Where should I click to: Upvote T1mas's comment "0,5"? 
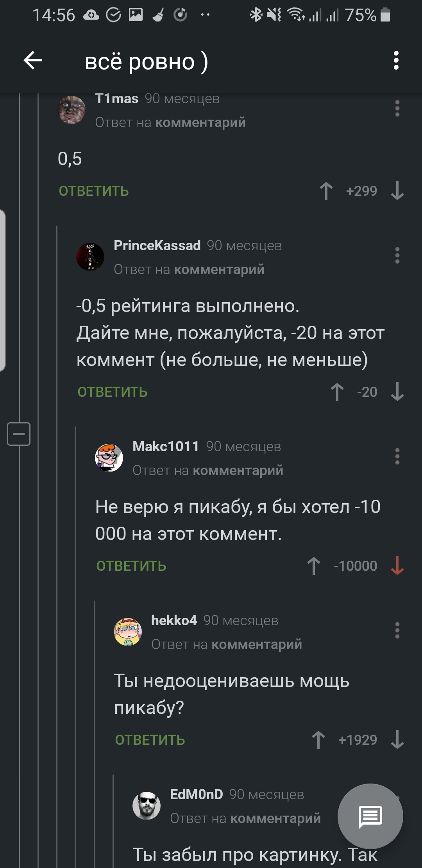326,191
